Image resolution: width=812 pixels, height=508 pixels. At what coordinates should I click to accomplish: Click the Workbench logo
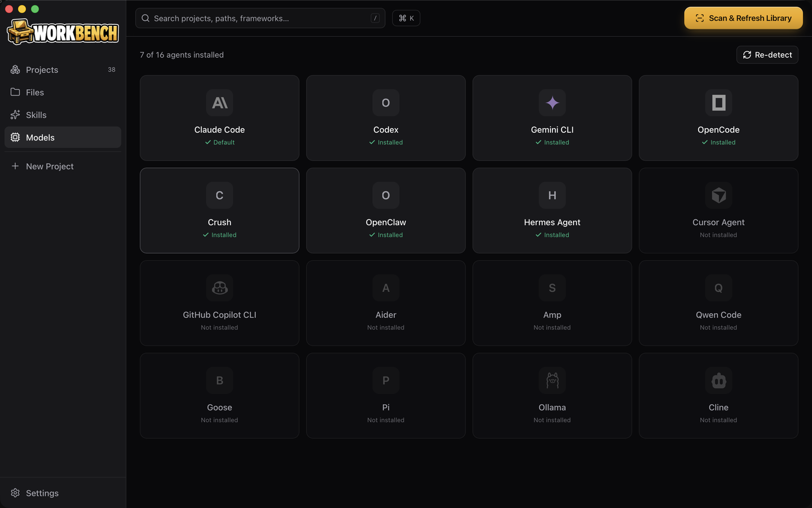63,32
